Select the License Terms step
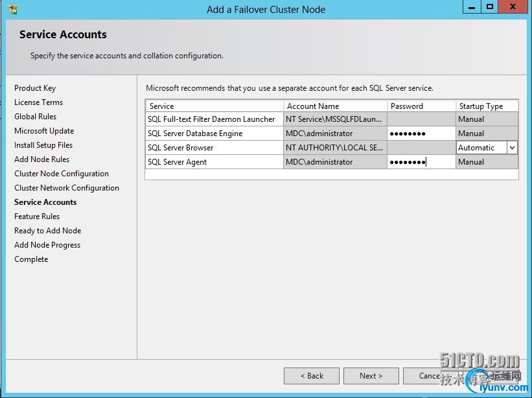This screenshot has width=532, height=398. 38,102
